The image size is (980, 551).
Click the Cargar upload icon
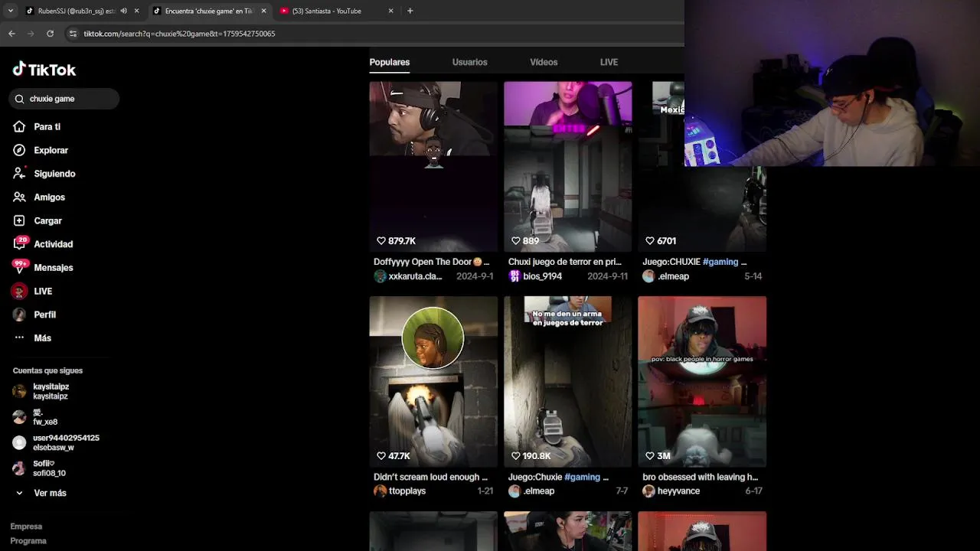coord(19,220)
